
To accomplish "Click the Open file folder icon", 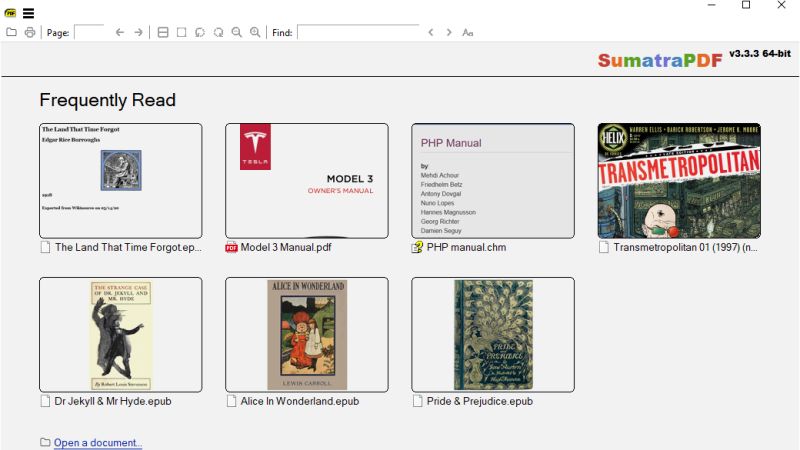I will point(11,32).
